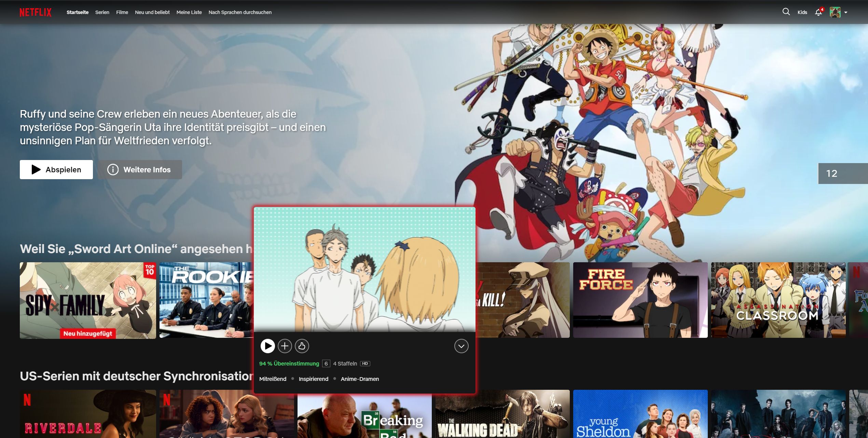Open the Akame ga Kill thumbnail

[x=523, y=300]
